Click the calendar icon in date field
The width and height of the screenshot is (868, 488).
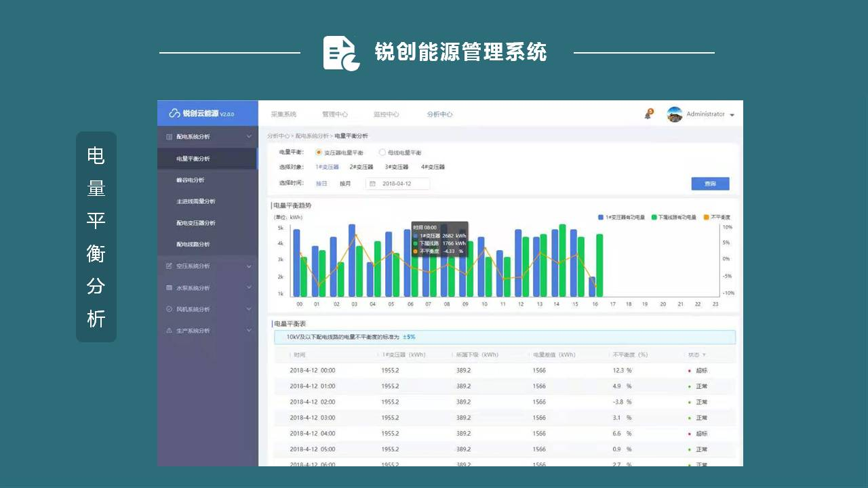[373, 184]
